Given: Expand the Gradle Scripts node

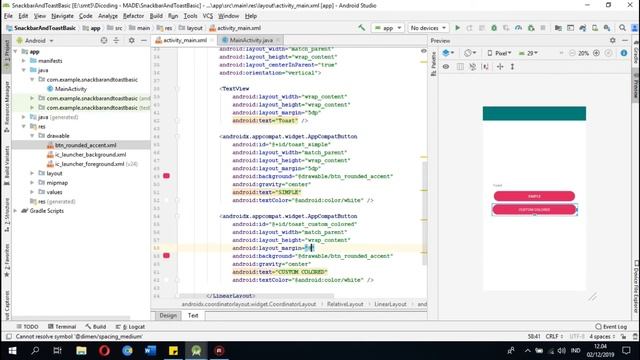Looking at the screenshot, I should tap(16, 211).
